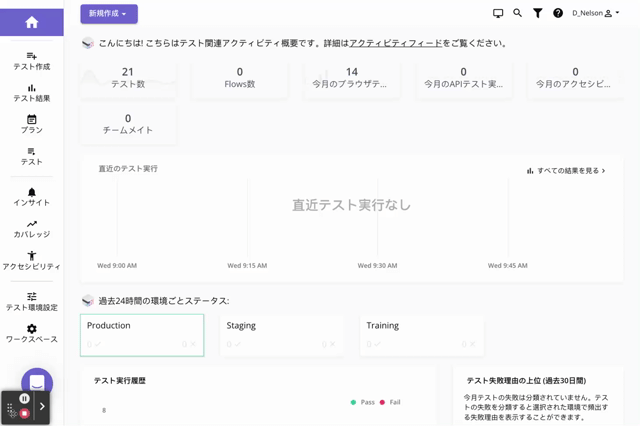Click the search magnifier icon
640x426 pixels.
pos(517,13)
